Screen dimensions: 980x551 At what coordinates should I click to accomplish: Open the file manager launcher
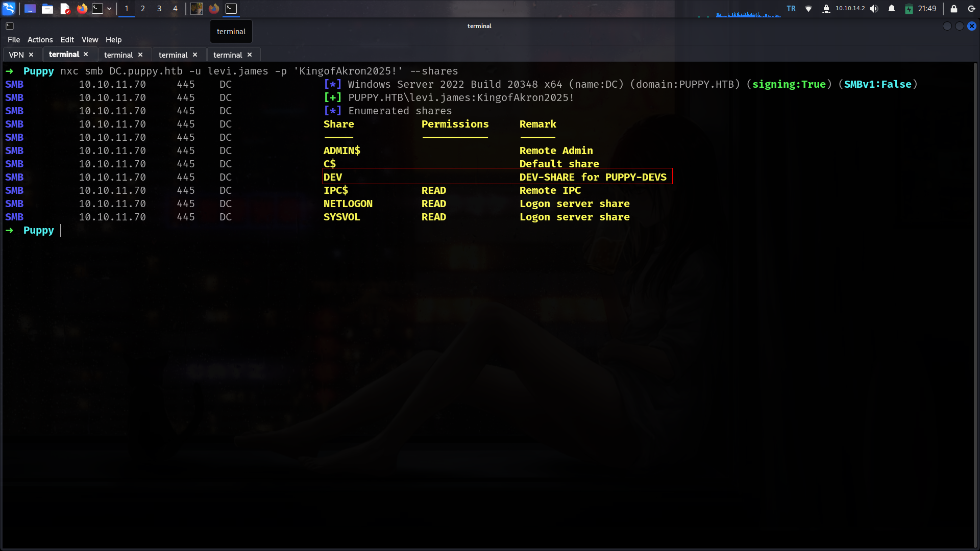coord(47,9)
